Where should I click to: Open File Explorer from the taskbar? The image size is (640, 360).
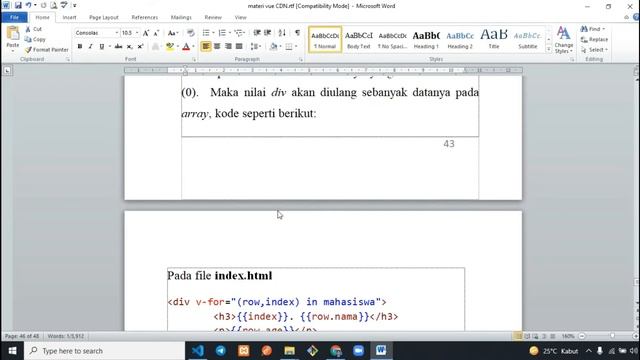289,351
